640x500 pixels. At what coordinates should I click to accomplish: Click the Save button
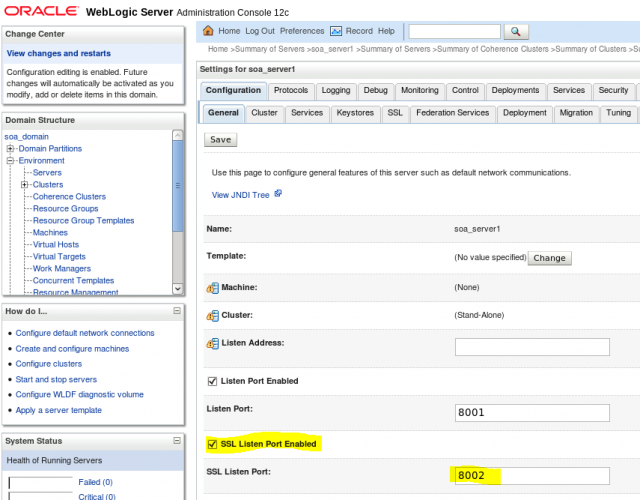[220, 140]
